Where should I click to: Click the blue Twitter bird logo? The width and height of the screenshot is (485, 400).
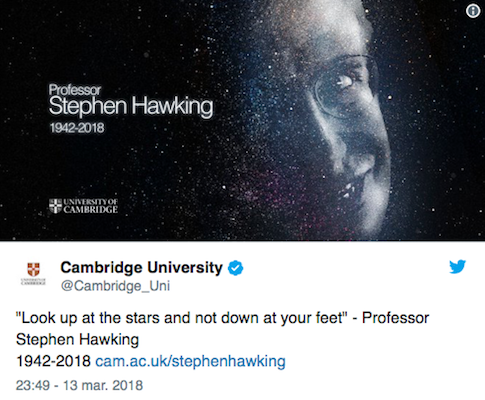click(457, 267)
